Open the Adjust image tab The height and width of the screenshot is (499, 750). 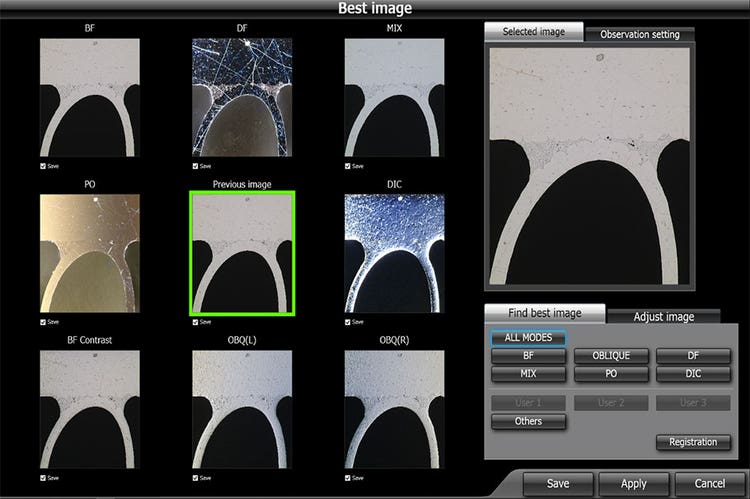664,317
